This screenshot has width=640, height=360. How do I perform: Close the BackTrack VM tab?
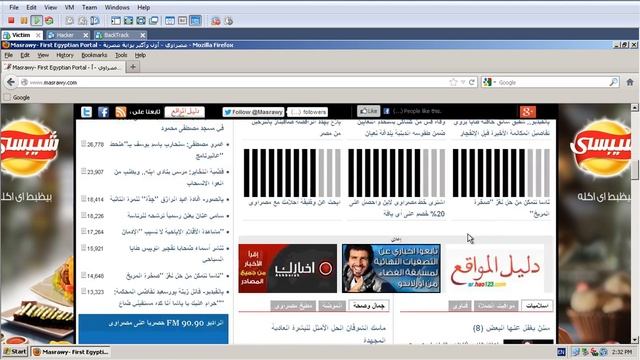(142, 35)
